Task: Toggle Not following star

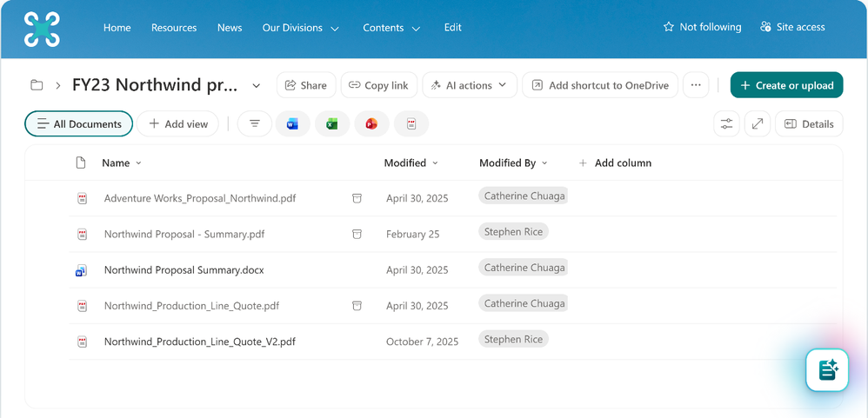Action: click(702, 27)
